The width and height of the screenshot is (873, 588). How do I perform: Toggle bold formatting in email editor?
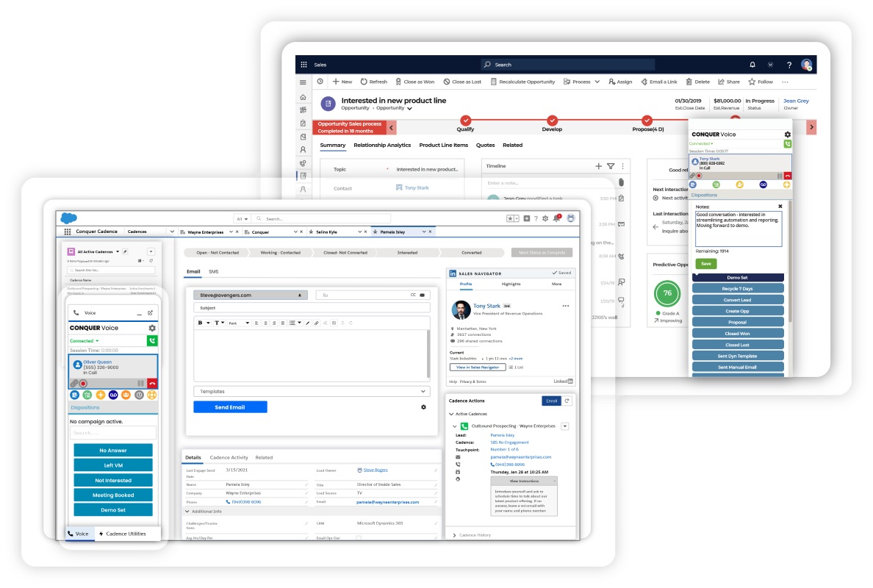[200, 323]
